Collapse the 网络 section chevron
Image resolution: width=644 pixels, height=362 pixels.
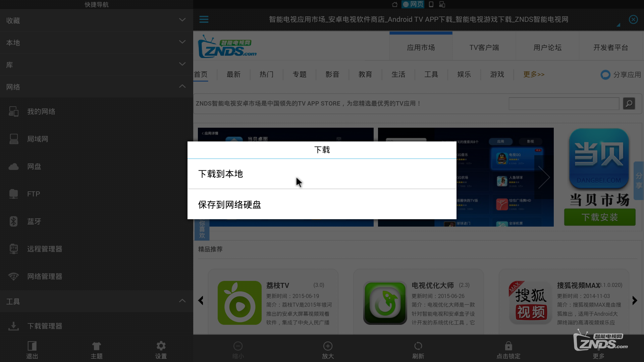coord(182,86)
